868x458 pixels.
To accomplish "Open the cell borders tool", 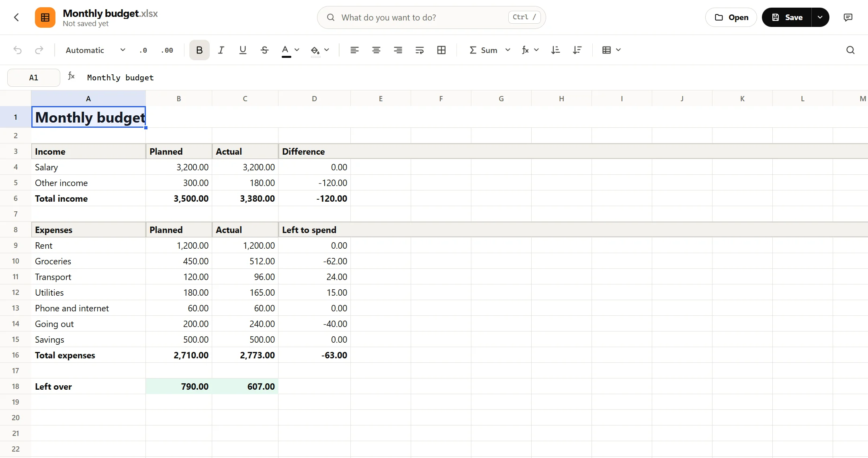I will (x=441, y=50).
